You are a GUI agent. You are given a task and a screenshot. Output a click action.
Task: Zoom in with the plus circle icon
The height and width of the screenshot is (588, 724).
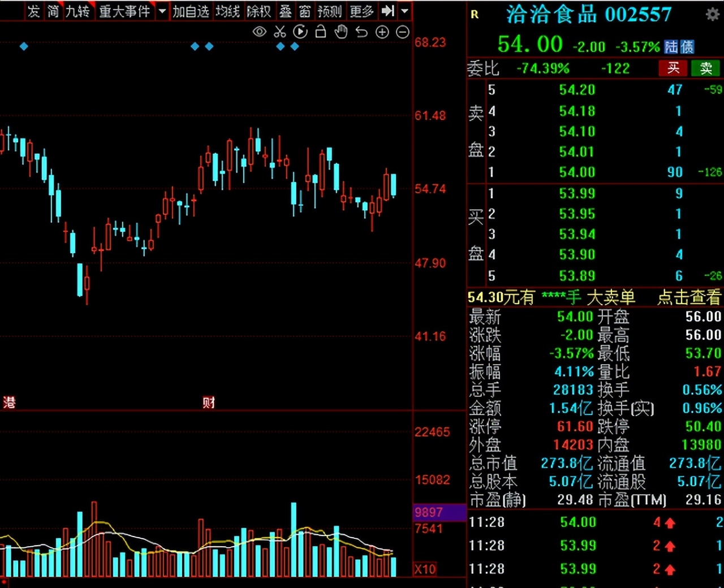tap(382, 32)
